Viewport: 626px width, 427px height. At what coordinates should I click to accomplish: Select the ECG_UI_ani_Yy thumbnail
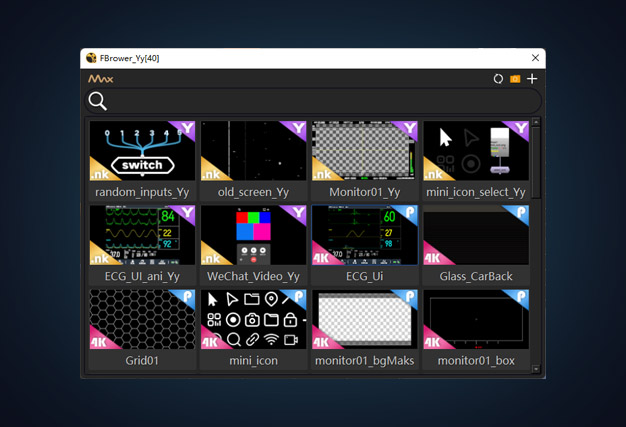coord(142,236)
